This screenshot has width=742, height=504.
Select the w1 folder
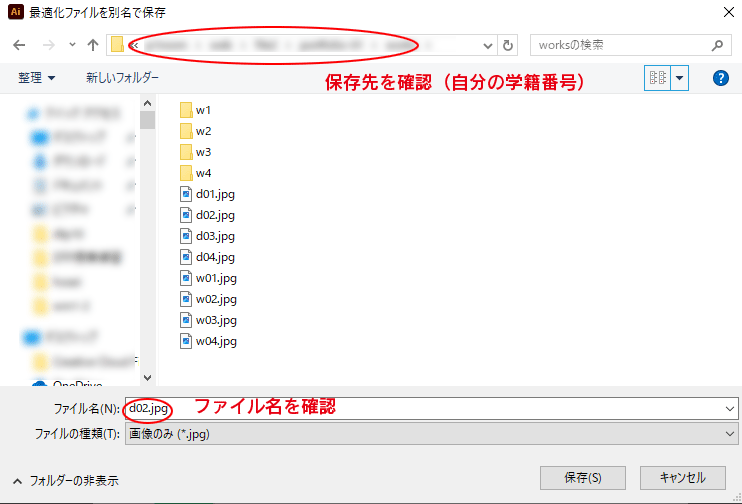pos(203,110)
